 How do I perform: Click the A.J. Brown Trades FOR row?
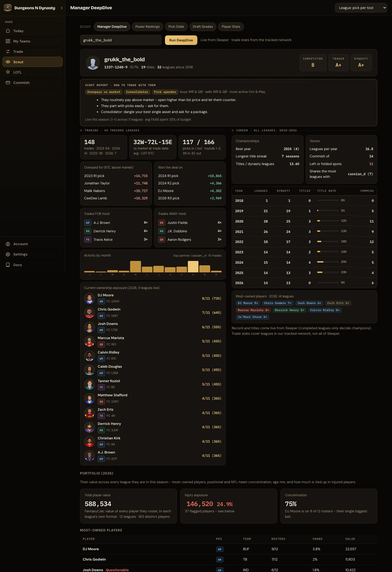(x=116, y=223)
